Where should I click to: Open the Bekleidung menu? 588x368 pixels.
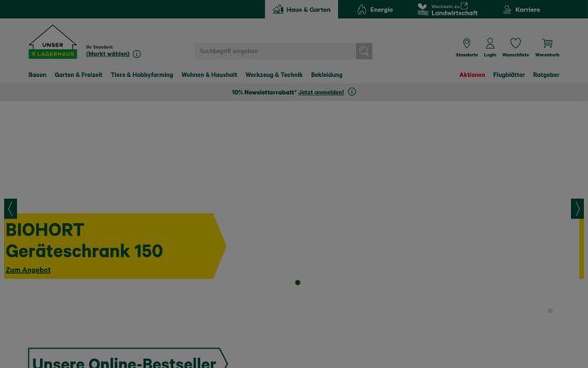coord(327,74)
